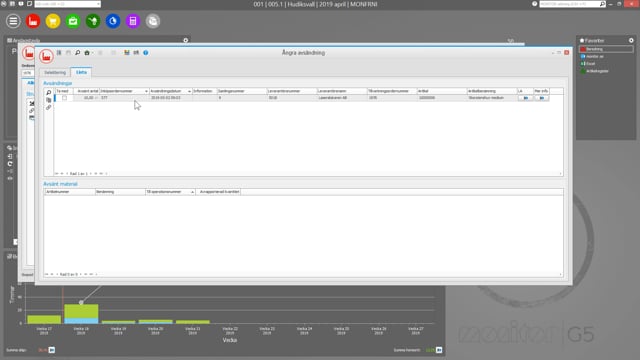Open the yellow Purchase cart module
Image resolution: width=640 pixels, height=360 pixels.
53,21
